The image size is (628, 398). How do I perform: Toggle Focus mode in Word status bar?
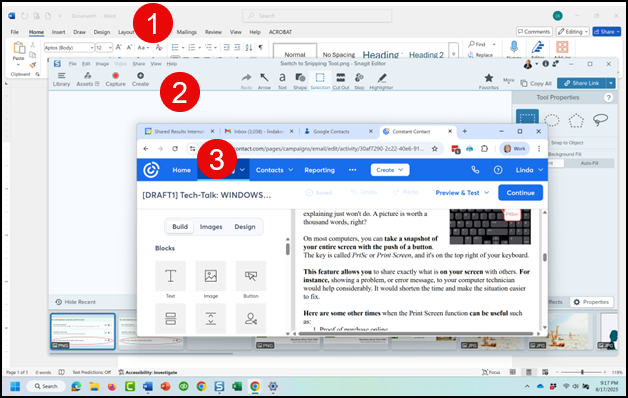491,372
